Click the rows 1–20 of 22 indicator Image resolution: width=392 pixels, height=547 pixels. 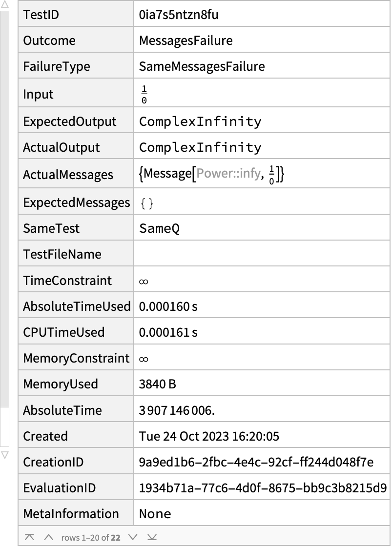coord(91,538)
